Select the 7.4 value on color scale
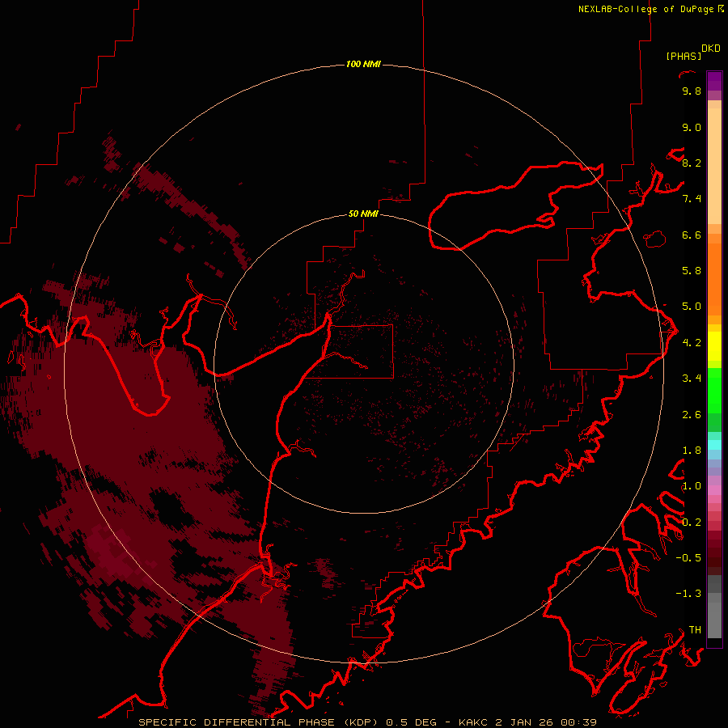Image resolution: width=728 pixels, height=728 pixels. tap(692, 199)
